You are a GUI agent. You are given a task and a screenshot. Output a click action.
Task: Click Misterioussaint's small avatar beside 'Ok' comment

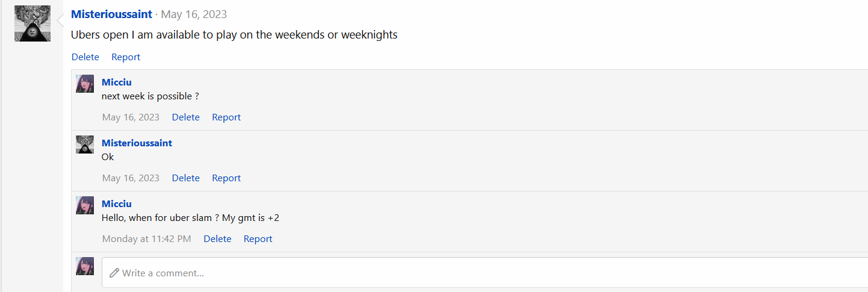pos(85,144)
